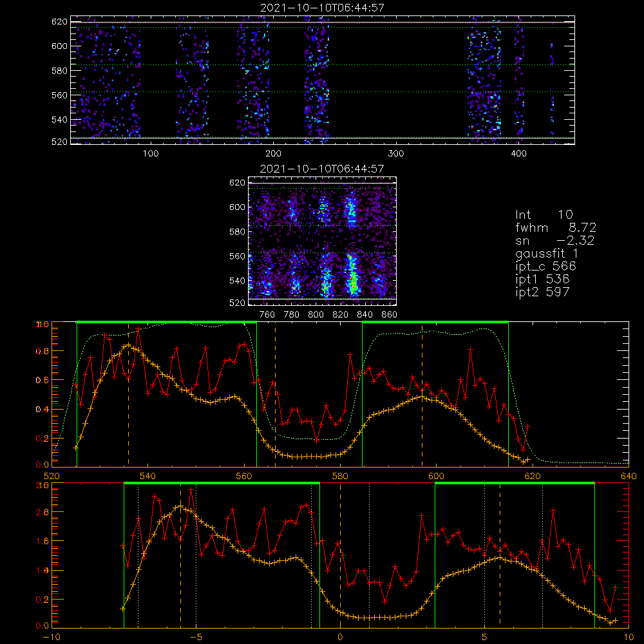
Task: Click the middle plot title 2021-10-10T06:44:57
Action: click(x=322, y=169)
